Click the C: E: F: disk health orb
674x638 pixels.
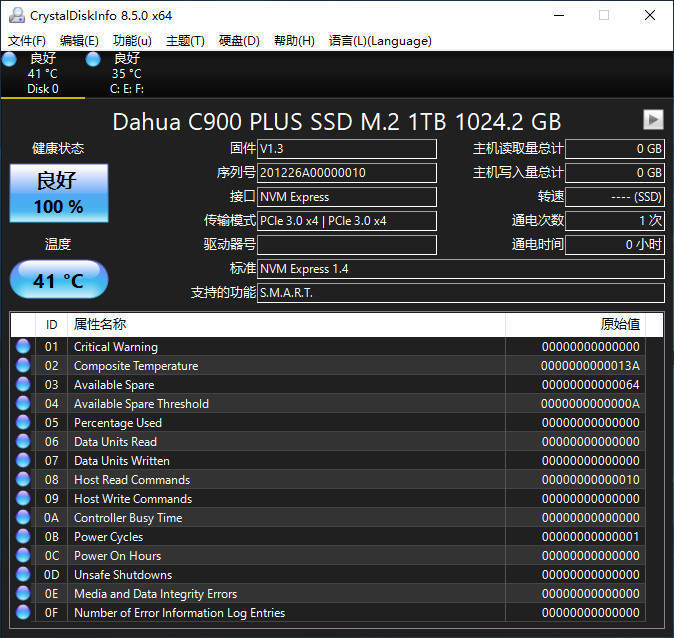pyautogui.click(x=93, y=59)
